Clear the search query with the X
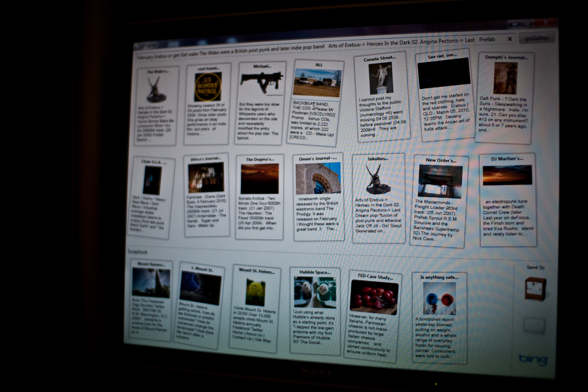Viewport: 588px width, 392px height. (510, 39)
